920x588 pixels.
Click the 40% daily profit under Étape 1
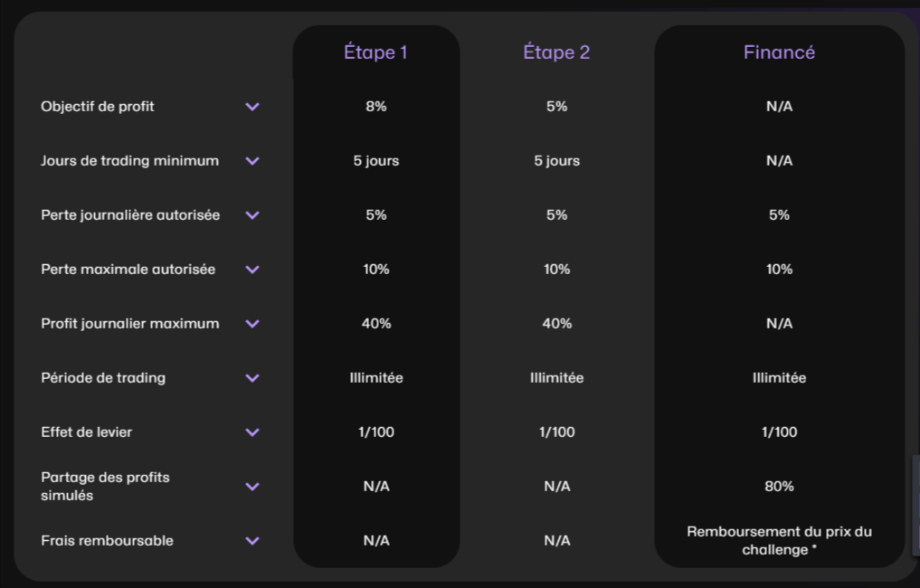click(375, 323)
